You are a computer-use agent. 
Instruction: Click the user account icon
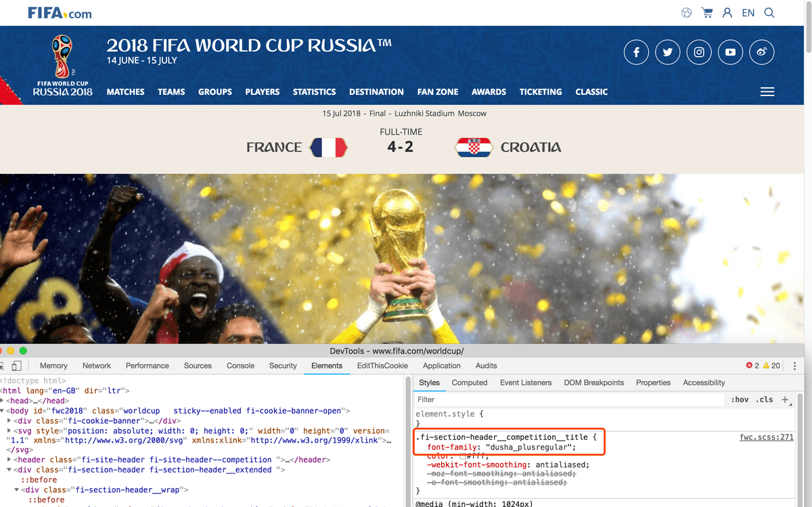(x=727, y=13)
